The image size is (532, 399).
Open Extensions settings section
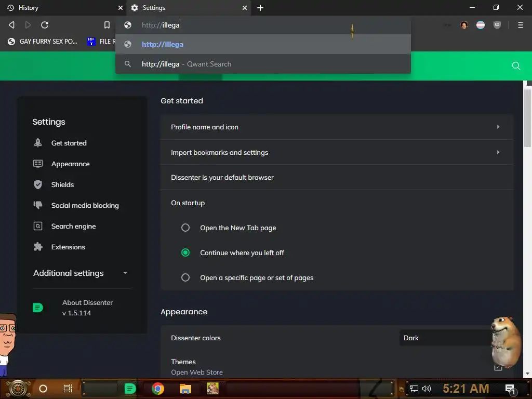pos(68,247)
